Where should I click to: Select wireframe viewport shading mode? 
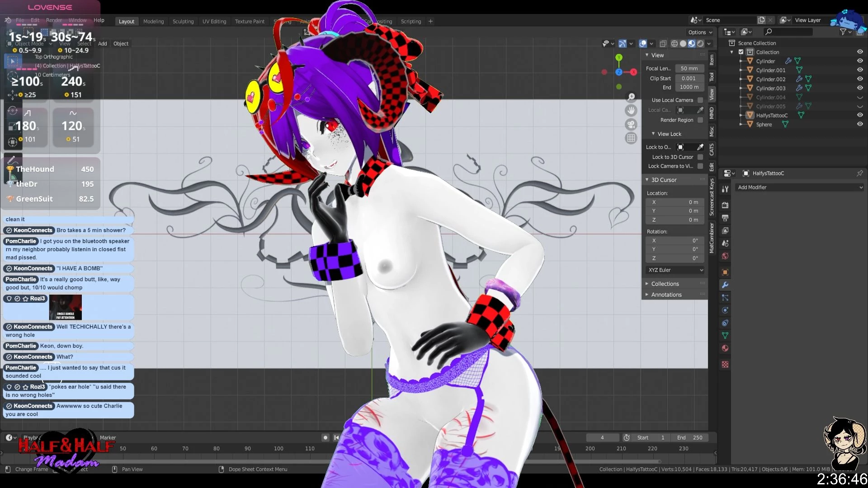click(x=674, y=44)
